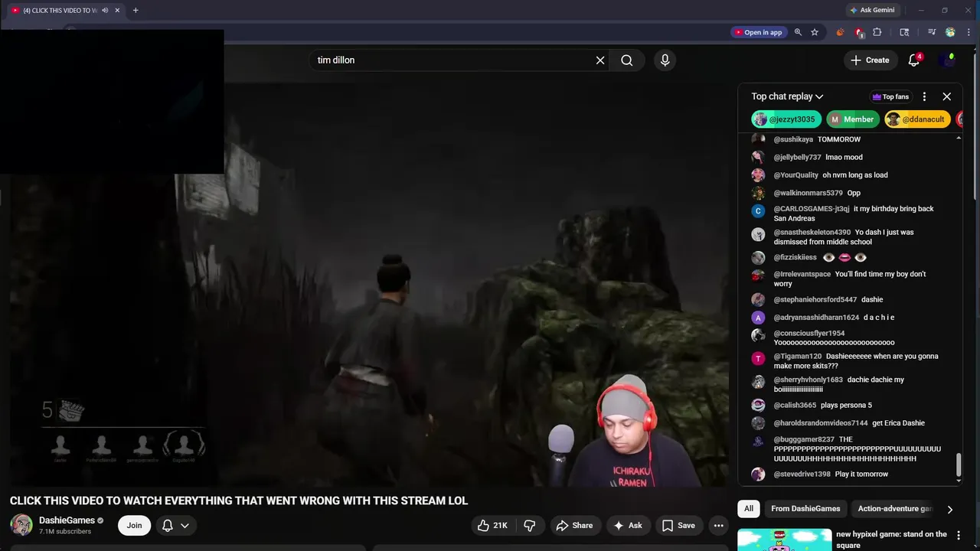The image size is (980, 551).
Task: Mute the tab via the speaker icon
Action: [105, 11]
